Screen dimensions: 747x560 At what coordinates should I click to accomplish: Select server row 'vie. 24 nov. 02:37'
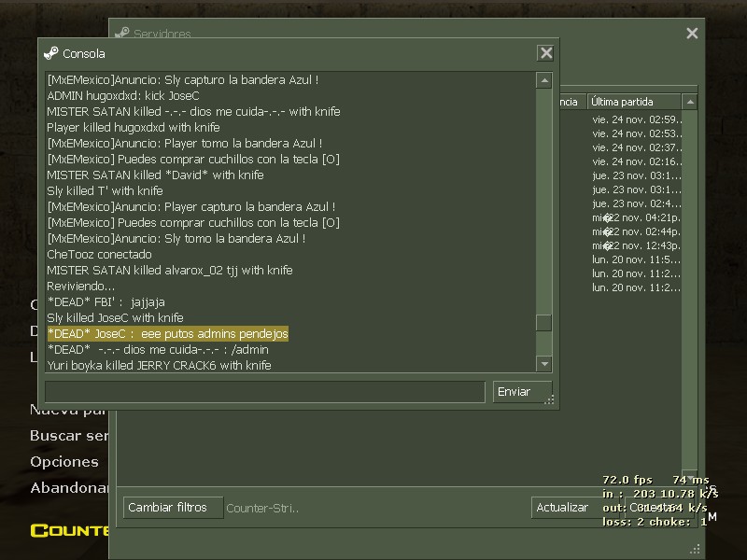[637, 147]
